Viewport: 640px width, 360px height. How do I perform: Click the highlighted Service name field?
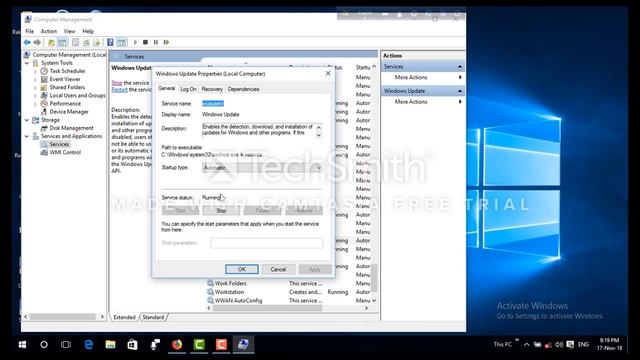coord(213,104)
